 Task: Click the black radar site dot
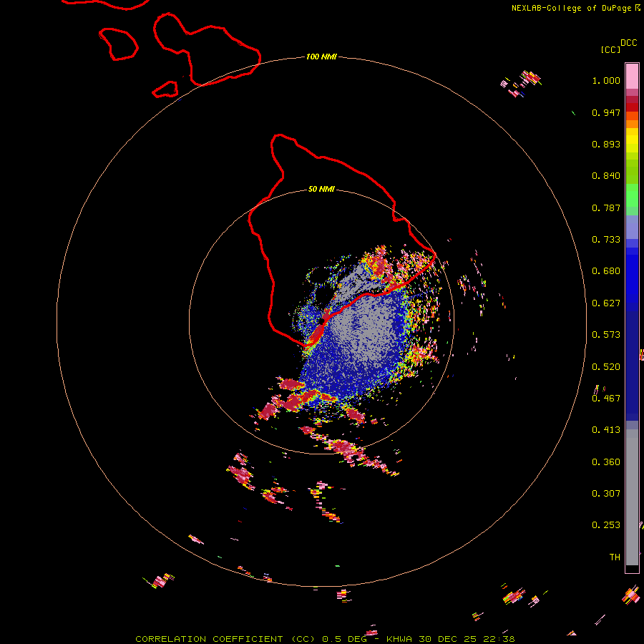pyautogui.click(x=321, y=321)
